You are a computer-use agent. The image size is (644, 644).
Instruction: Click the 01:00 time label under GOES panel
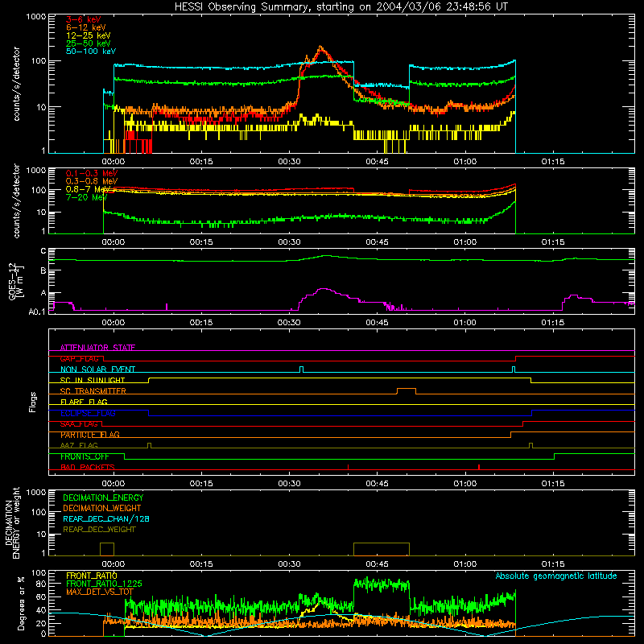point(465,323)
